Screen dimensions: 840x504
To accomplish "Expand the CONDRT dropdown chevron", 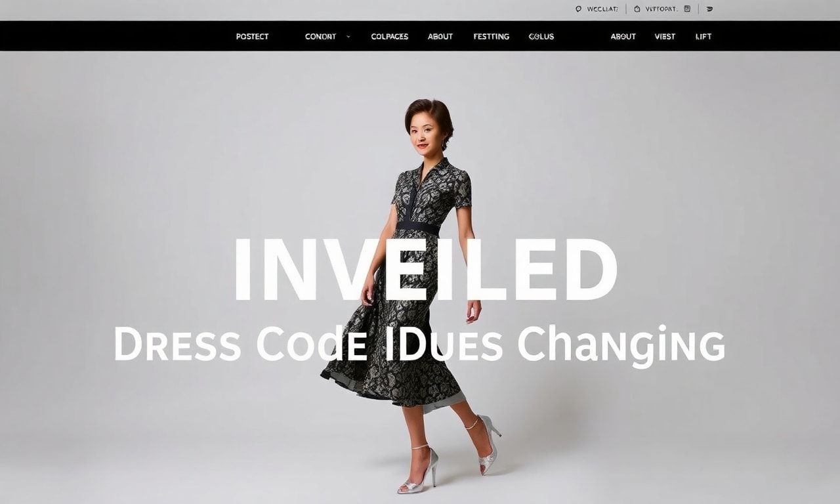I will (348, 37).
